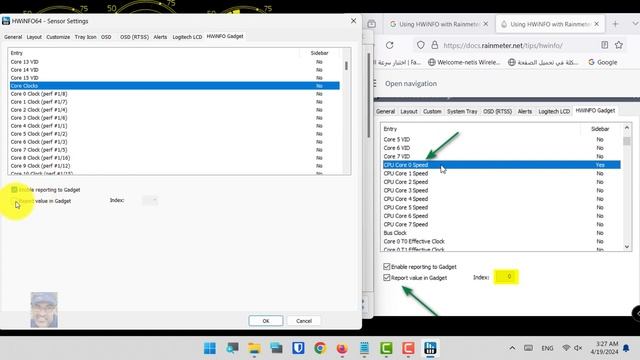The width and height of the screenshot is (640, 360).
Task: Tick Report value in Gadget in Sensor Settings
Action: (x=14, y=201)
